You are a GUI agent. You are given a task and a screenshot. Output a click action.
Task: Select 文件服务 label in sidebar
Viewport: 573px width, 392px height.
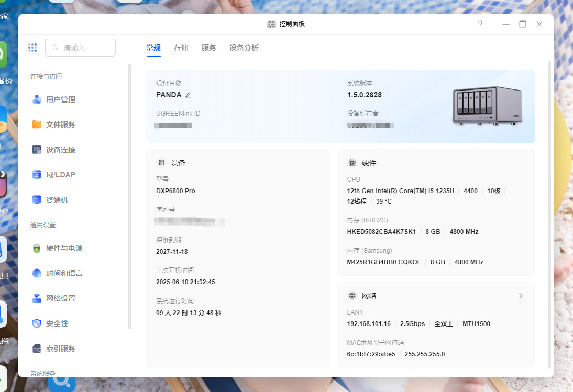point(61,125)
